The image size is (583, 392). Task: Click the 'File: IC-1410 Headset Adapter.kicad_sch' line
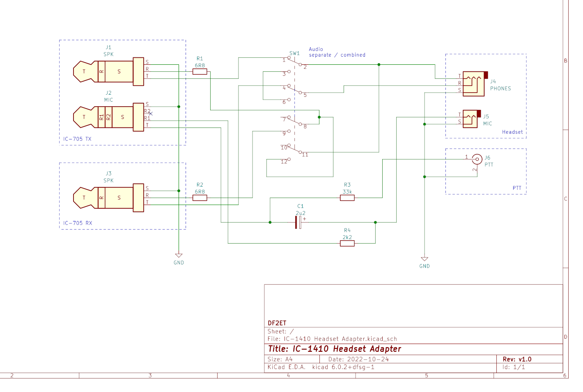click(332, 339)
